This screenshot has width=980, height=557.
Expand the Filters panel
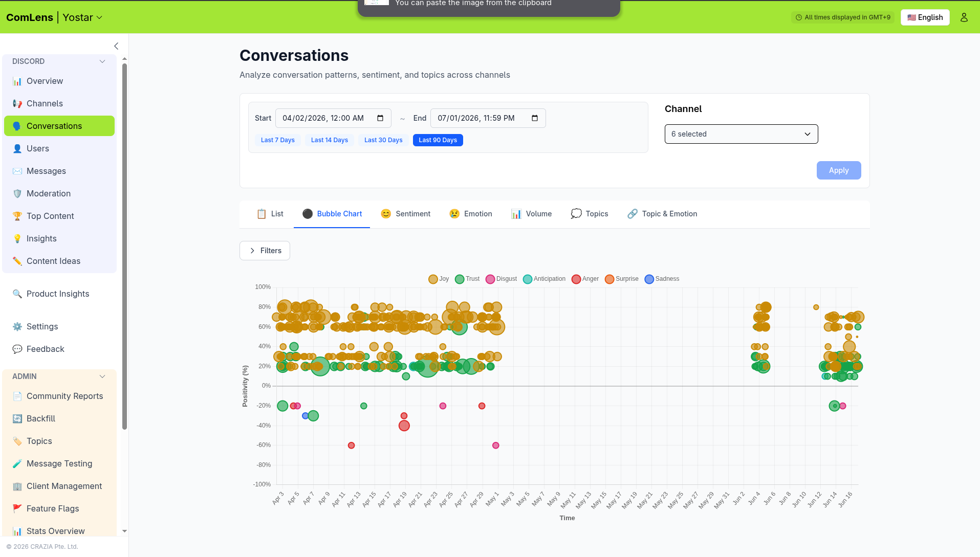click(x=265, y=251)
